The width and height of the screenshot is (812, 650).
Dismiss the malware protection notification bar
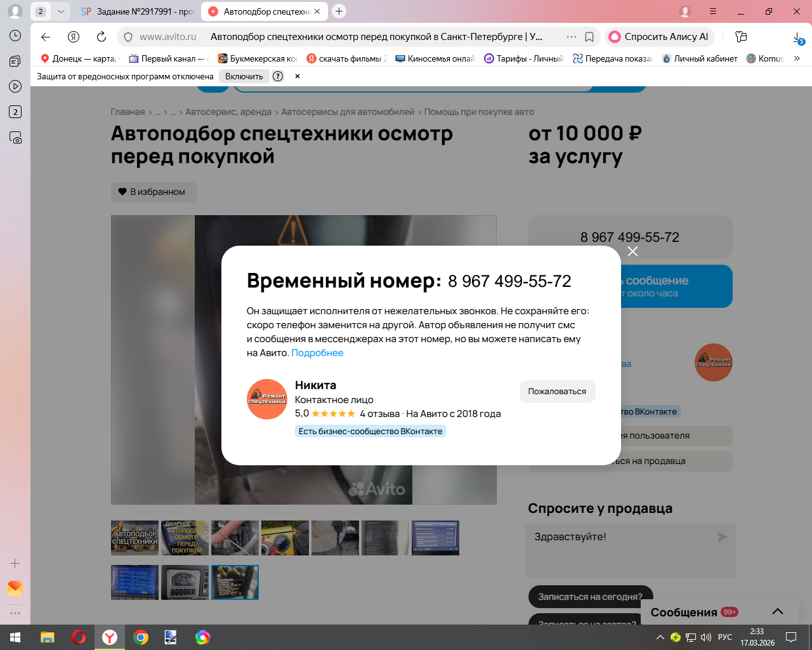point(298,76)
